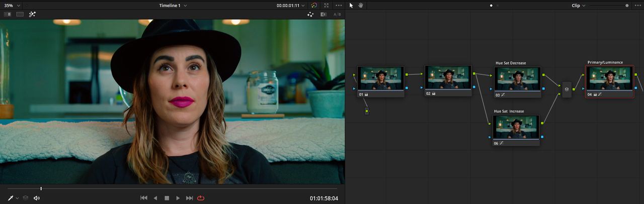The width and height of the screenshot is (644, 204).
Task: Click the first node graph page dot
Action: click(x=492, y=6)
